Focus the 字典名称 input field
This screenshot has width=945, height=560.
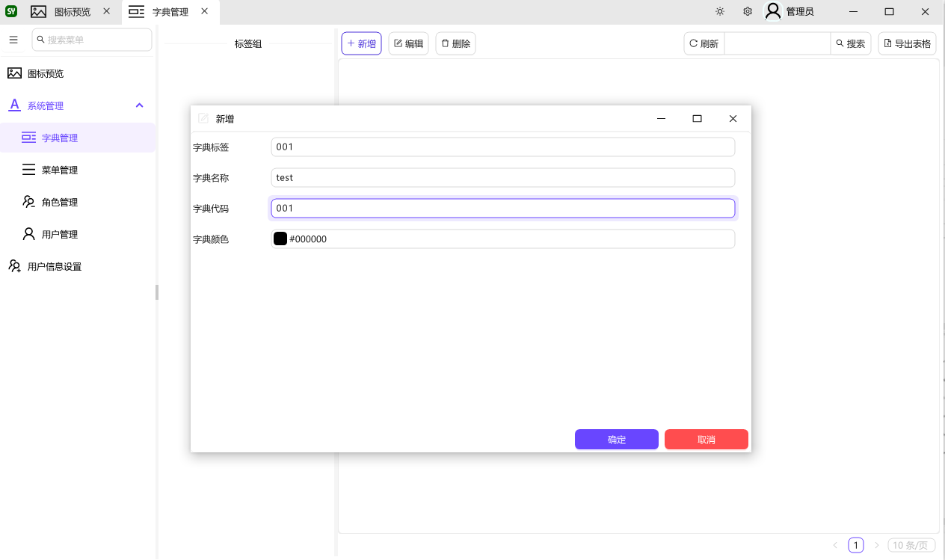(x=502, y=177)
